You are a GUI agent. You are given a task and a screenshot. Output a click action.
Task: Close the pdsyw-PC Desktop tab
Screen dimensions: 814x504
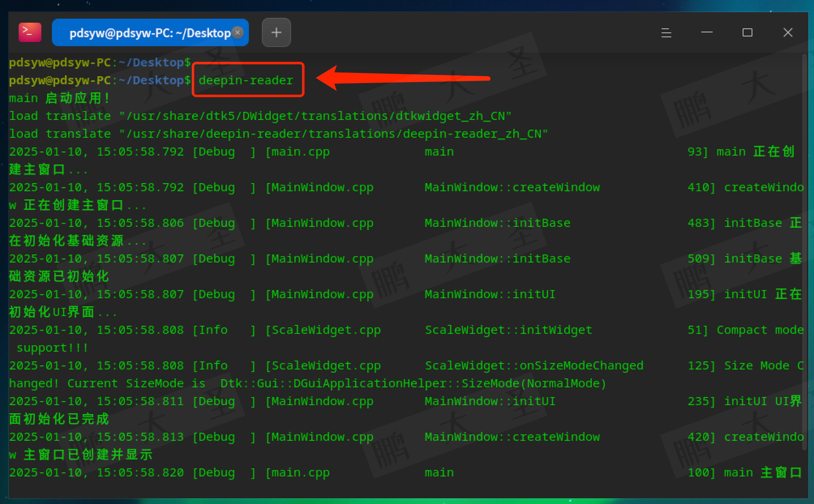238,32
